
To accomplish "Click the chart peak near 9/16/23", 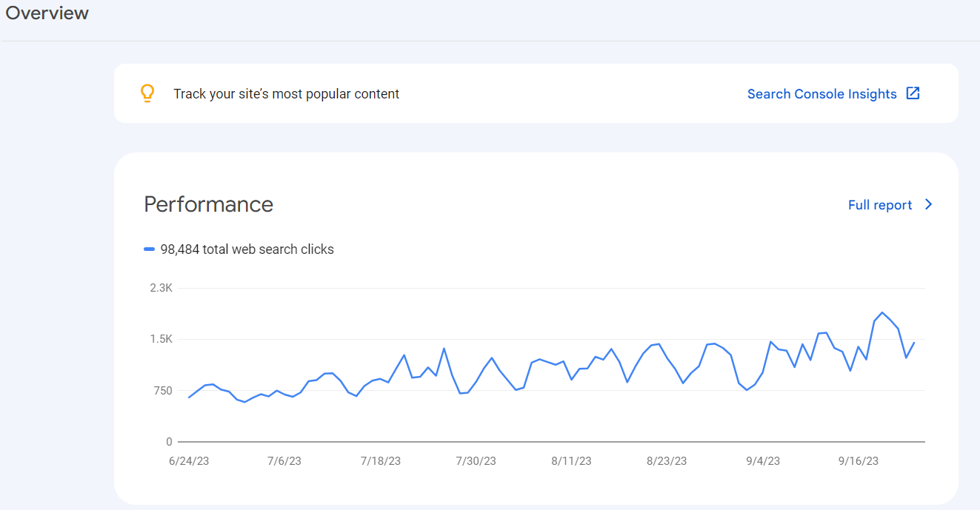I will 881,314.
